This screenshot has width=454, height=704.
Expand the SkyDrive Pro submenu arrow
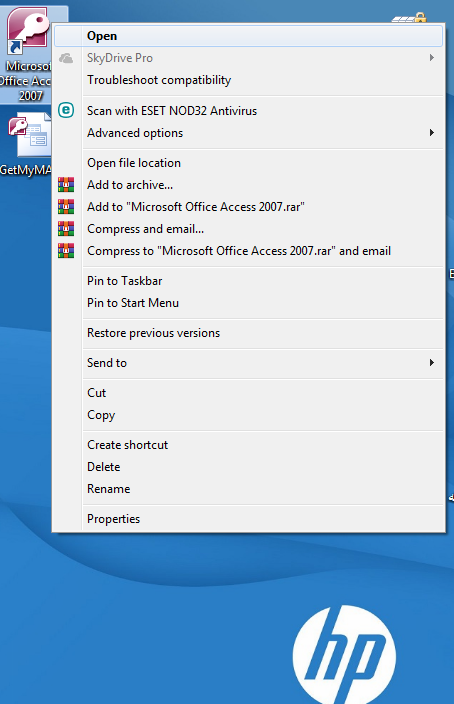point(432,58)
